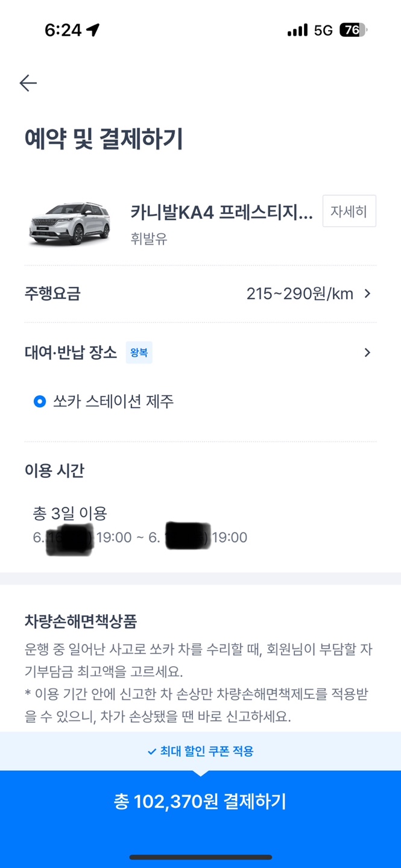The image size is (401, 868).
Task: Expand the 대여·반납 장소 section chevron
Action: click(x=367, y=353)
